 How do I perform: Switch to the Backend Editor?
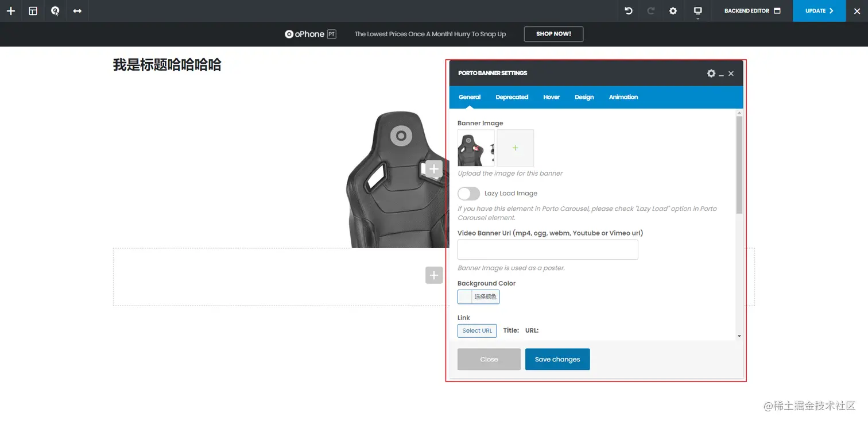(753, 11)
